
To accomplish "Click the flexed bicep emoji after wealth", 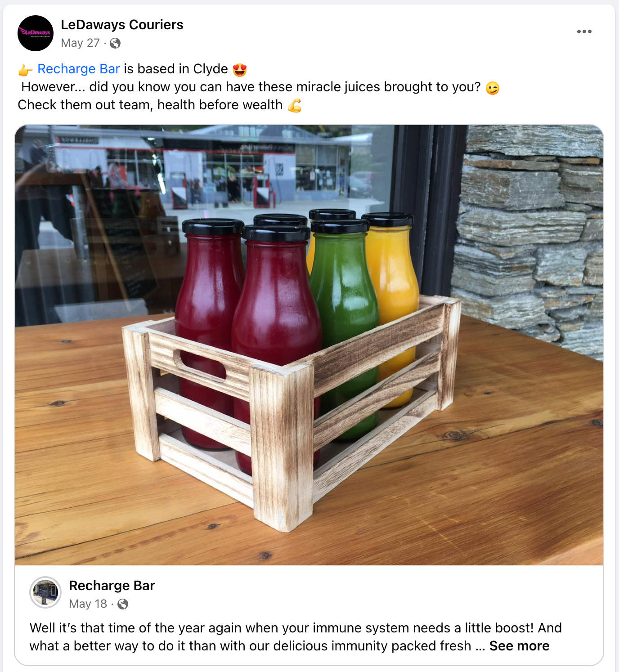I will 295,106.
